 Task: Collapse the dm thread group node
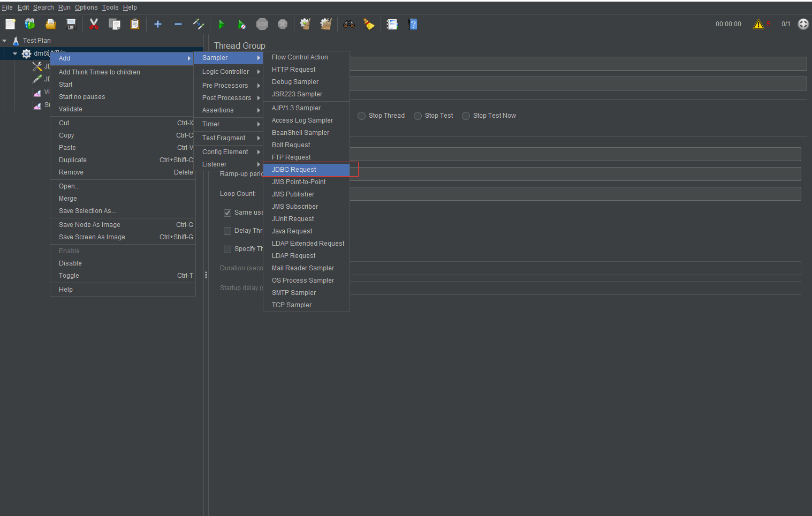pos(15,54)
